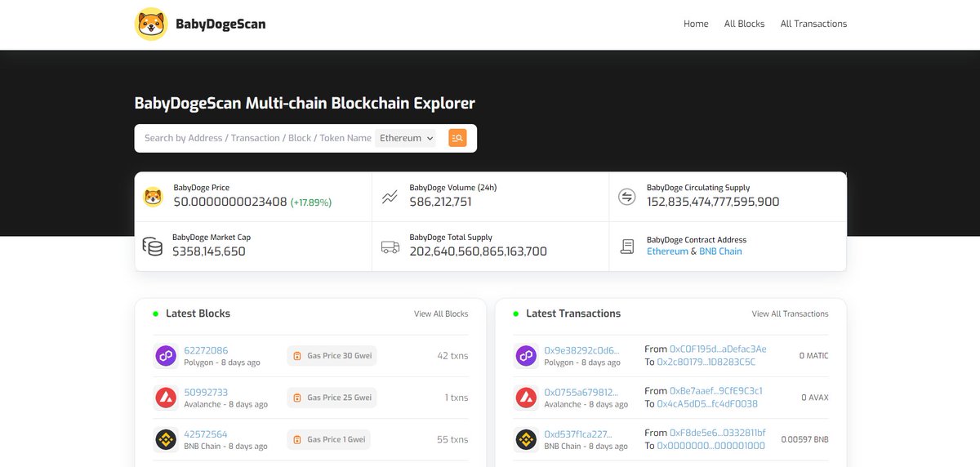Click the Gas Price 1 Gwei badge
The image size is (980, 467).
click(x=328, y=439)
